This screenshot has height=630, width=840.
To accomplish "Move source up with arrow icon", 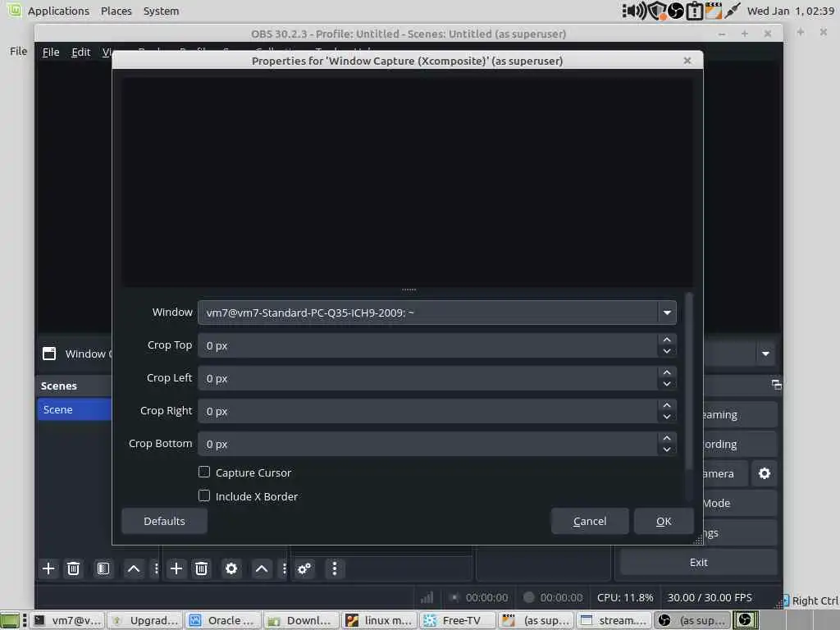I will [262, 568].
